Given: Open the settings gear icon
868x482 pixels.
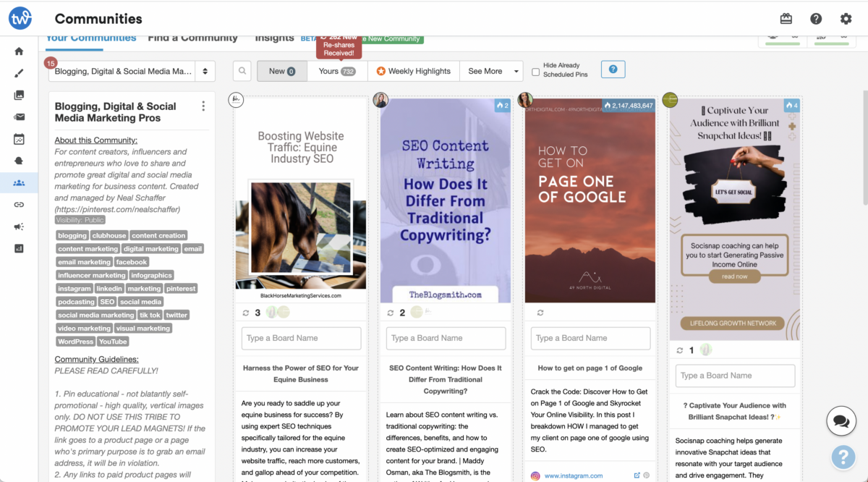Looking at the screenshot, I should (846, 19).
